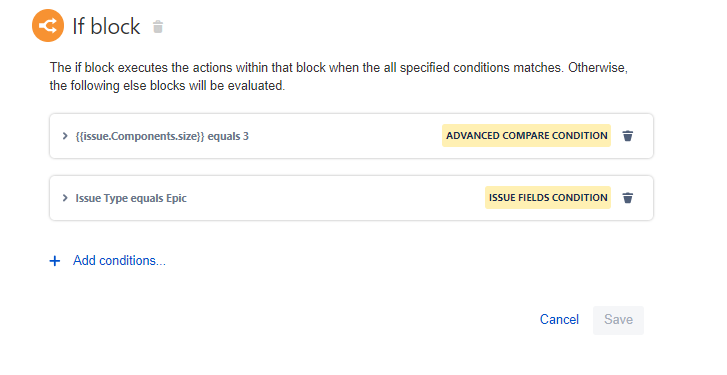
Task: Delete the Advanced Compare condition using its trash icon
Action: click(x=628, y=136)
